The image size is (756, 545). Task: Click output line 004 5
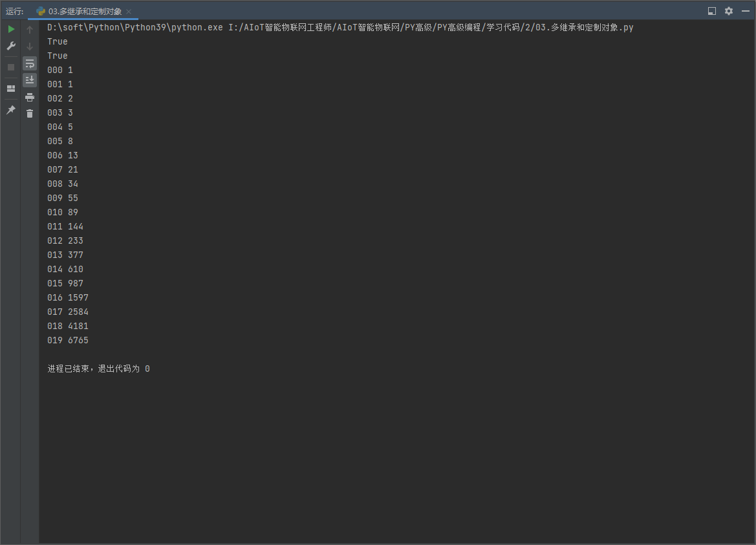click(60, 127)
